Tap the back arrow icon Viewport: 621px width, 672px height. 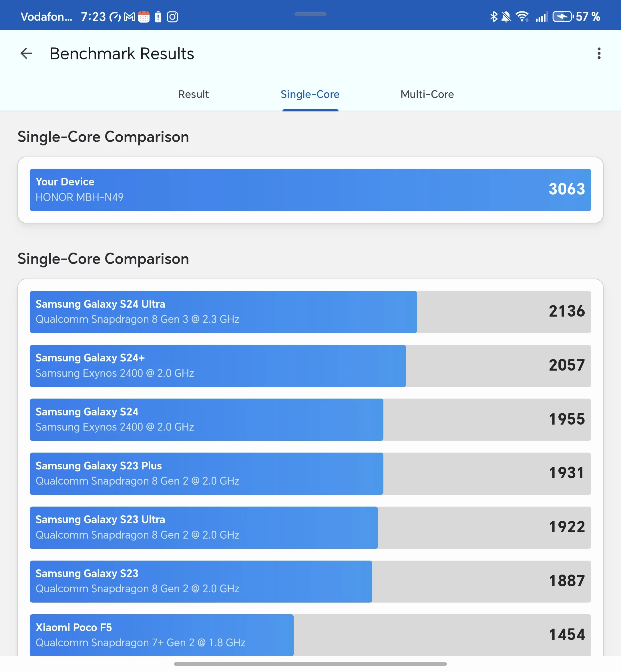point(26,53)
